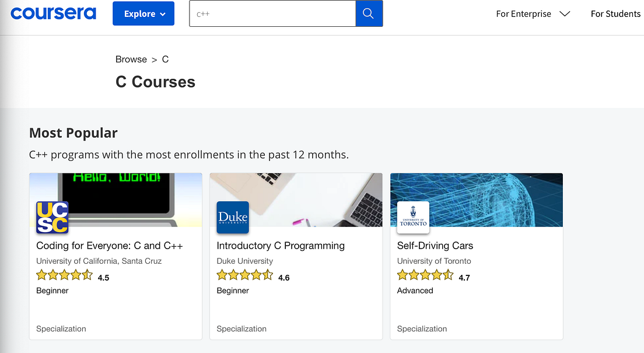The image size is (644, 353).
Task: Go to Browse breadcrumb
Action: tap(131, 59)
